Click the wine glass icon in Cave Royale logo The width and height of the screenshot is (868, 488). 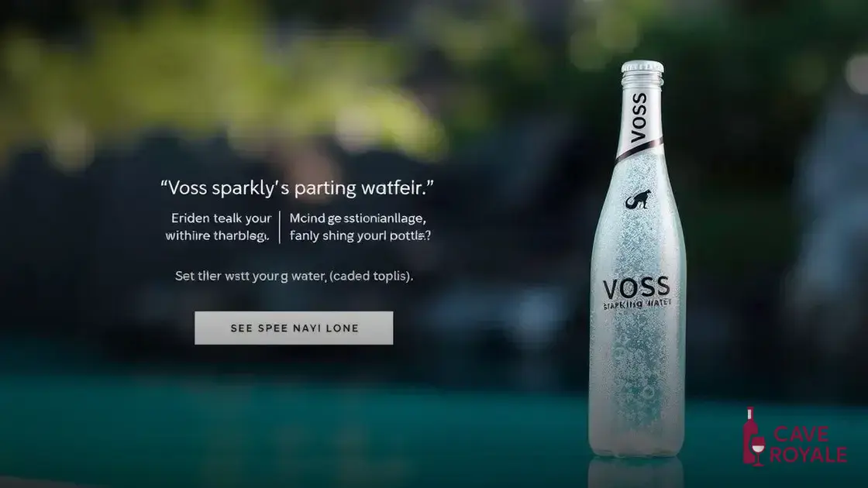pos(759,451)
